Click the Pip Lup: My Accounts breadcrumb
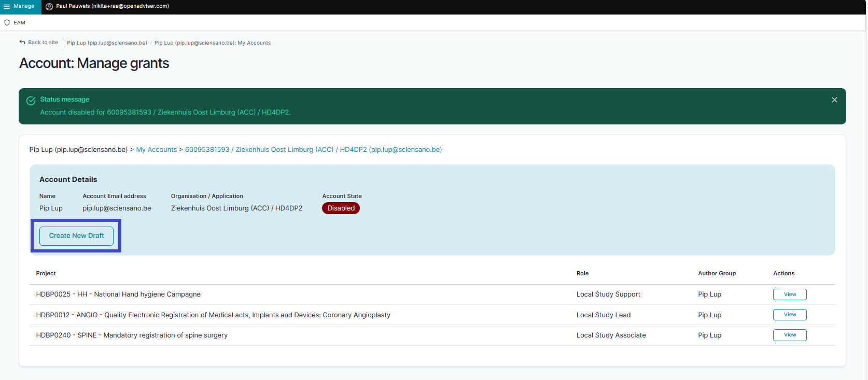Viewport: 868px width, 380px height. [x=212, y=43]
